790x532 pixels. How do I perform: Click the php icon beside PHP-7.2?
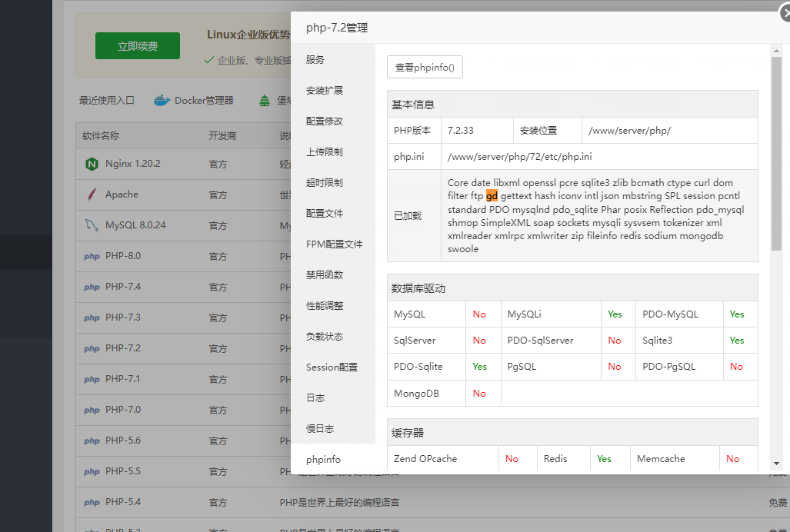coord(92,348)
